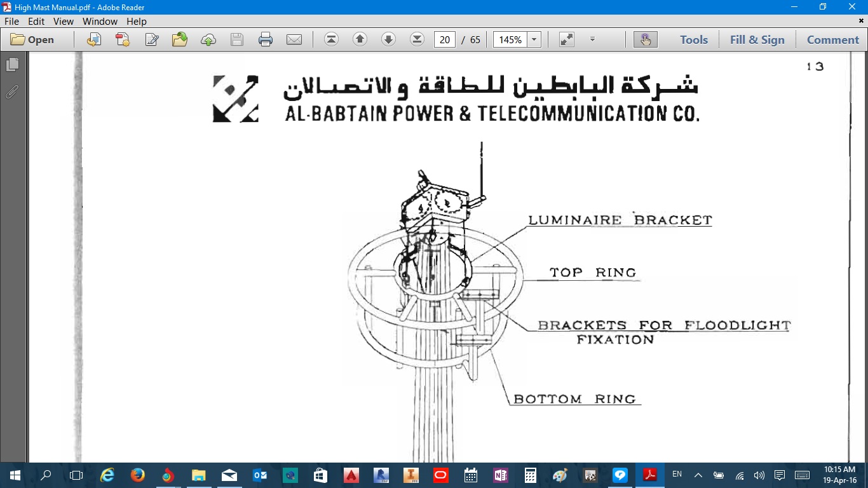Open Calendar app from taskbar

(470, 475)
